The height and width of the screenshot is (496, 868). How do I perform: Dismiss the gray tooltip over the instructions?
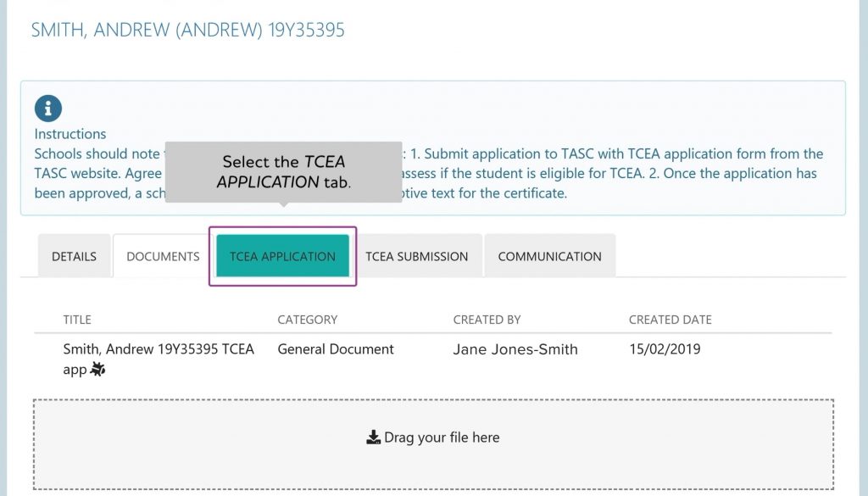(282, 171)
